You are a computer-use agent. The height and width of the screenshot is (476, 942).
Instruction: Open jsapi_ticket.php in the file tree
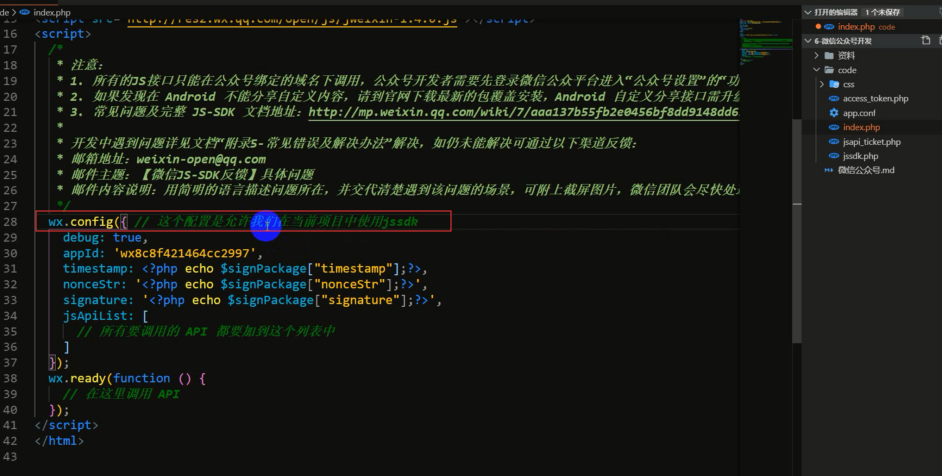click(x=872, y=142)
